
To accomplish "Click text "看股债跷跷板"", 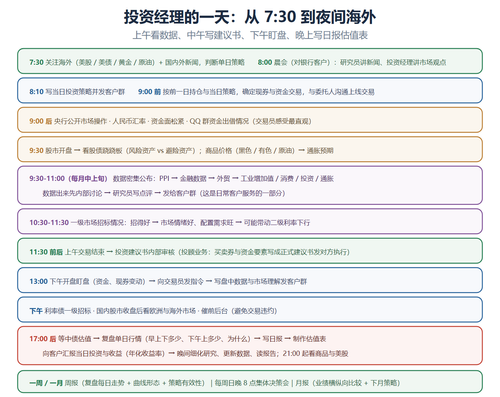I will (x=102, y=151).
